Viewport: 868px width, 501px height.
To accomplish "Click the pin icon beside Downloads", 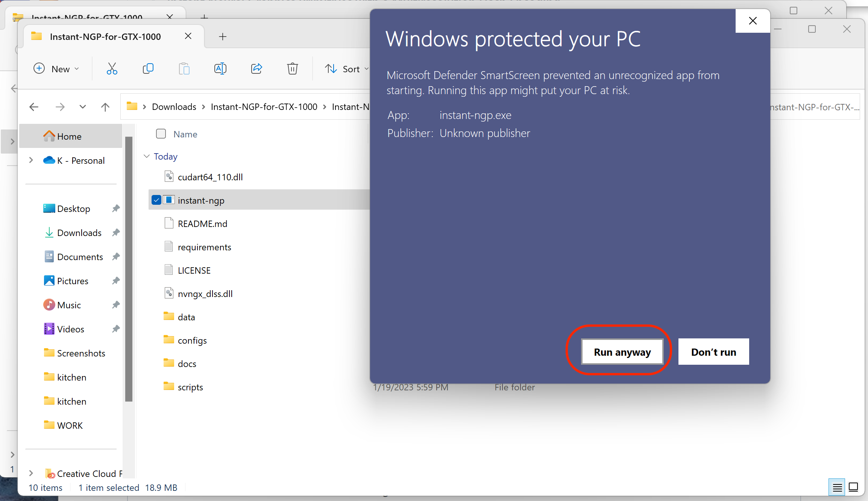I will [116, 232].
